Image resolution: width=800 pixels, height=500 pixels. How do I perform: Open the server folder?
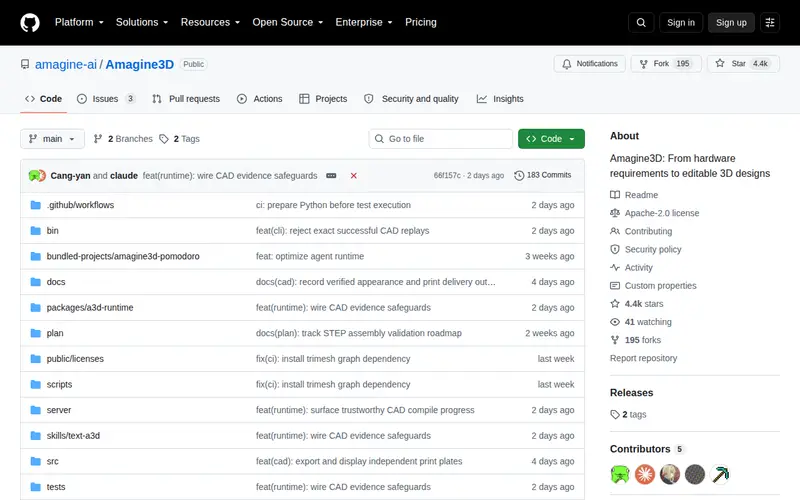point(59,410)
